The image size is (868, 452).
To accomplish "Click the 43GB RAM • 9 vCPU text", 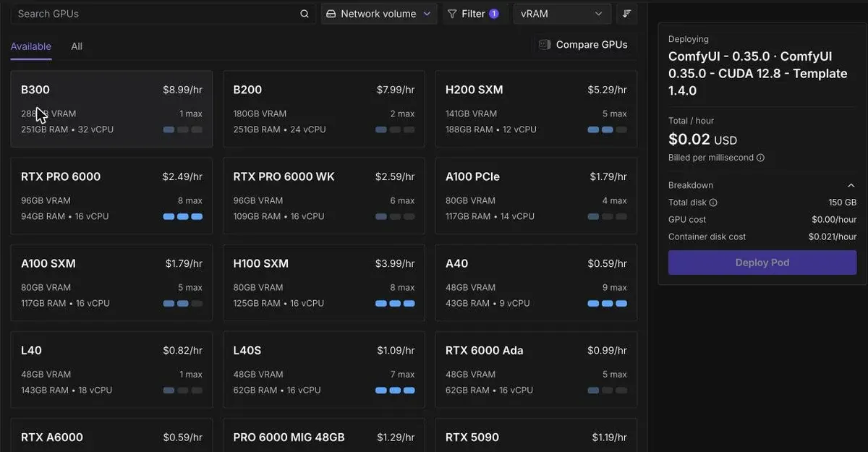I will click(x=488, y=303).
